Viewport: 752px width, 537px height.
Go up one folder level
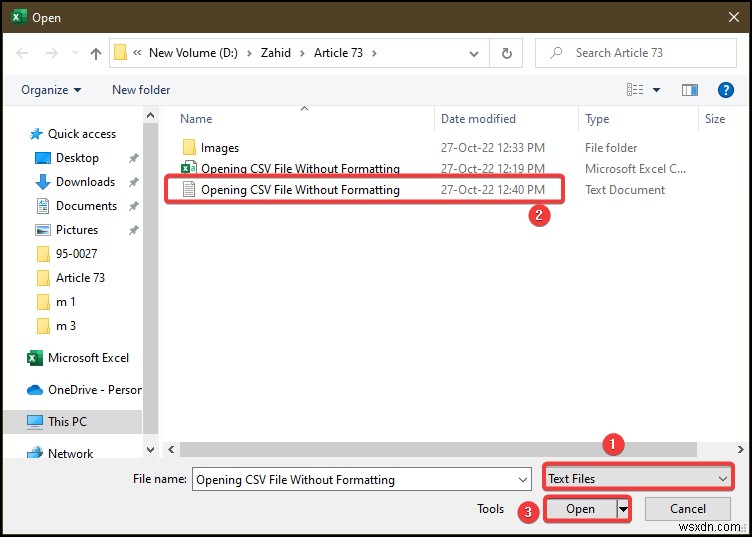(x=96, y=53)
